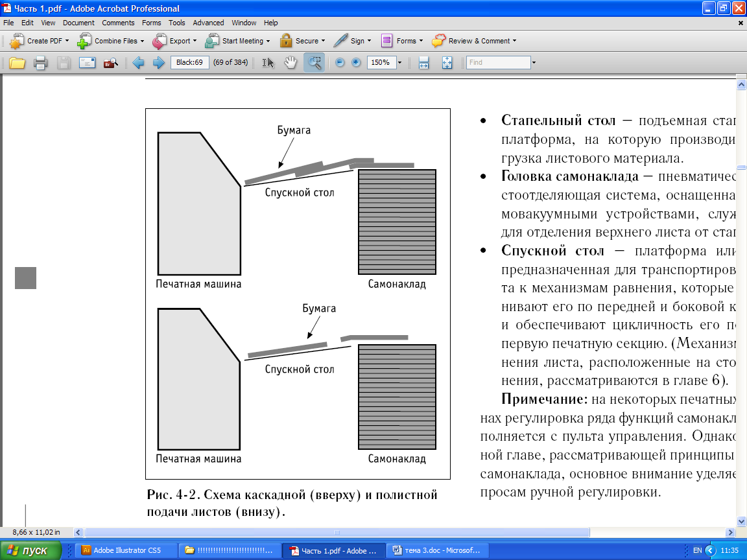Click the Create PDF icon

(17, 41)
